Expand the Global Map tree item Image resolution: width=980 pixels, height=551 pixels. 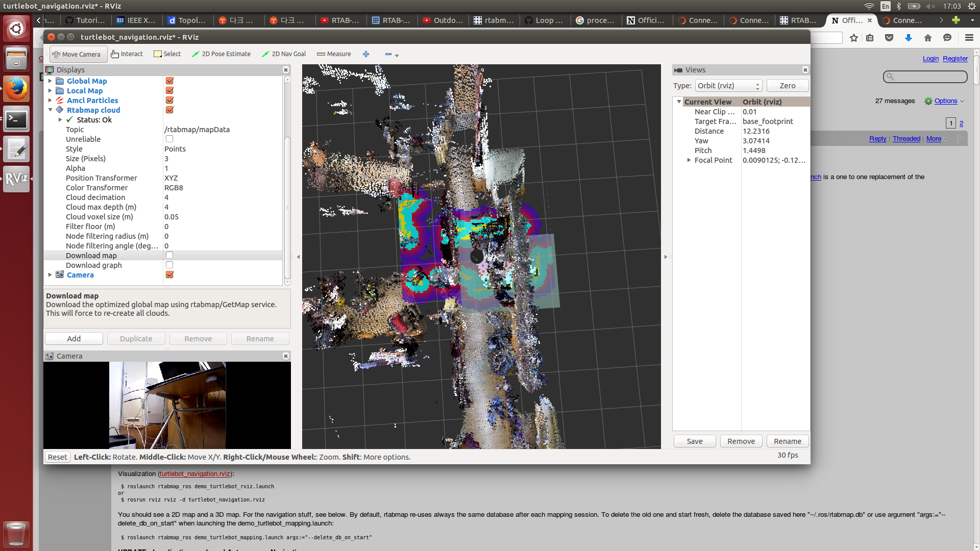(50, 81)
